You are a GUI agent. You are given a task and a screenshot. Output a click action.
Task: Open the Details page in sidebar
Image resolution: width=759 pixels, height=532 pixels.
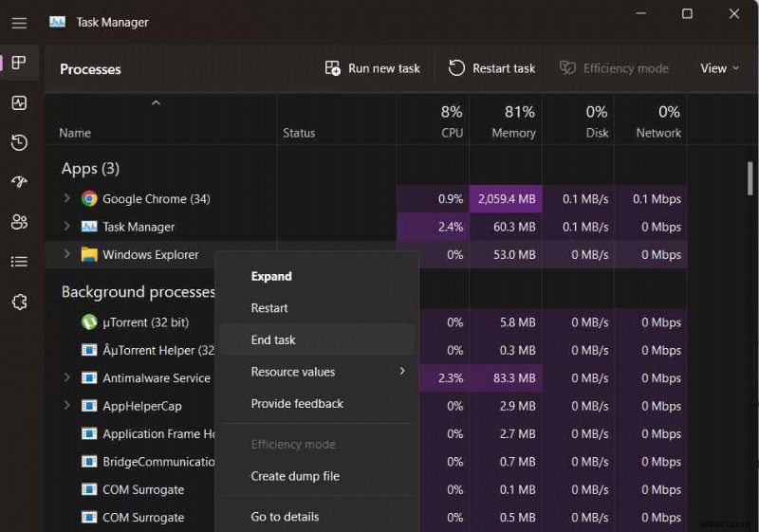19,262
